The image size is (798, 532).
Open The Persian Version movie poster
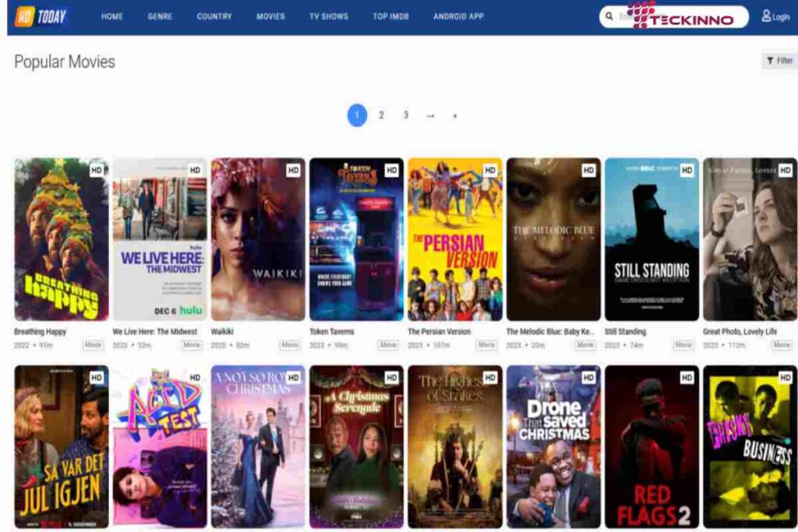click(x=455, y=239)
